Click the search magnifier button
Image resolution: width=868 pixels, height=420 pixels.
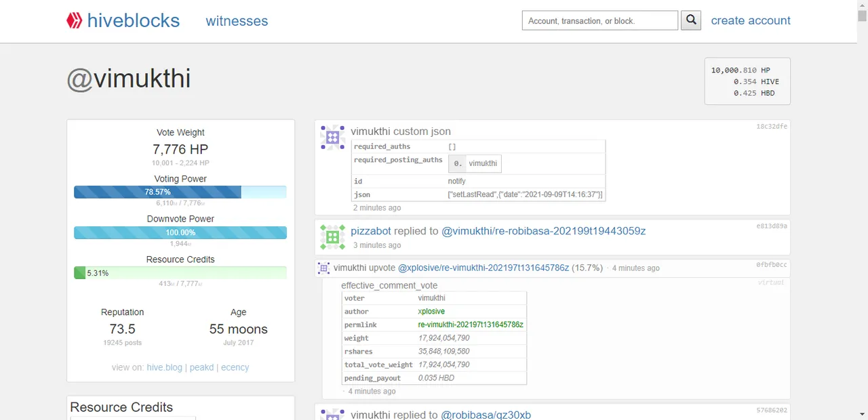coord(691,20)
